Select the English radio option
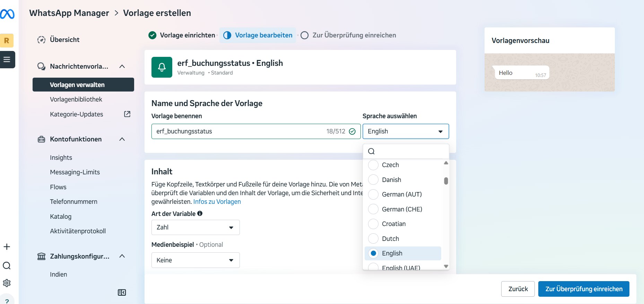Viewport: 644px width, 304px height. (373, 253)
